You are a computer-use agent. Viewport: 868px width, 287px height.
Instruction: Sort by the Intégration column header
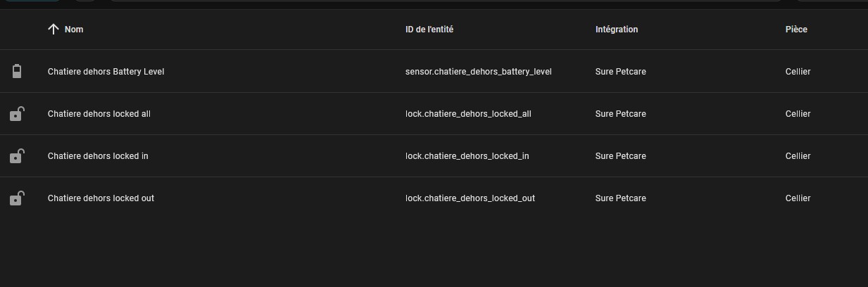pos(616,30)
